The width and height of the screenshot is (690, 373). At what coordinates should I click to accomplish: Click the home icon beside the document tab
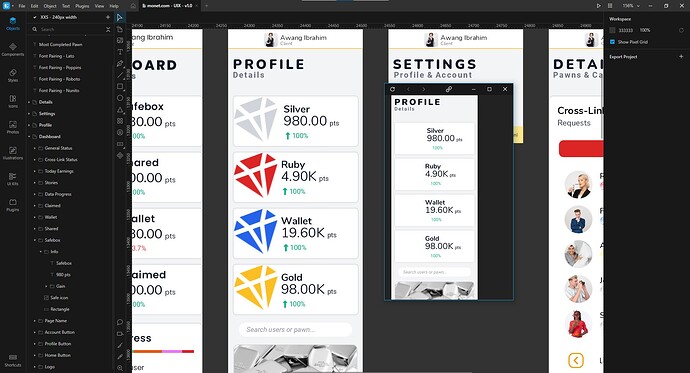(x=133, y=6)
